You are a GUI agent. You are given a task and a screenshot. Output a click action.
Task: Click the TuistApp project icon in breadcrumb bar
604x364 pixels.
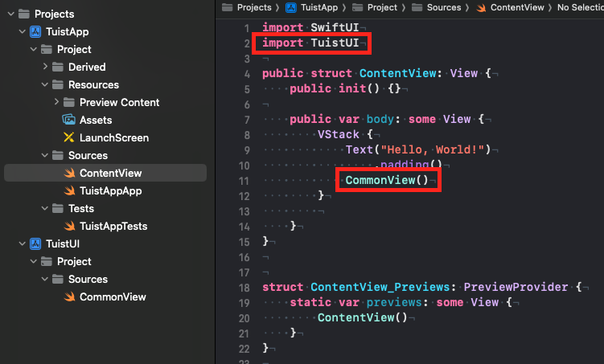[291, 7]
